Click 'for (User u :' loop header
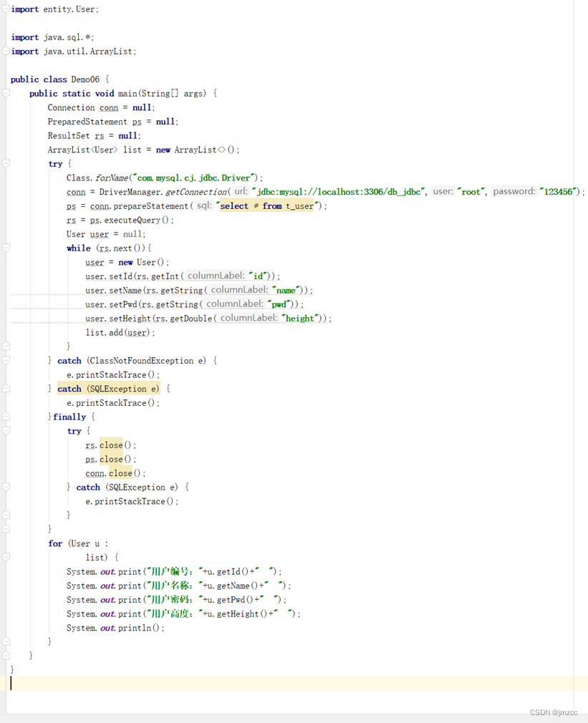The height and width of the screenshot is (723, 588). (x=78, y=543)
